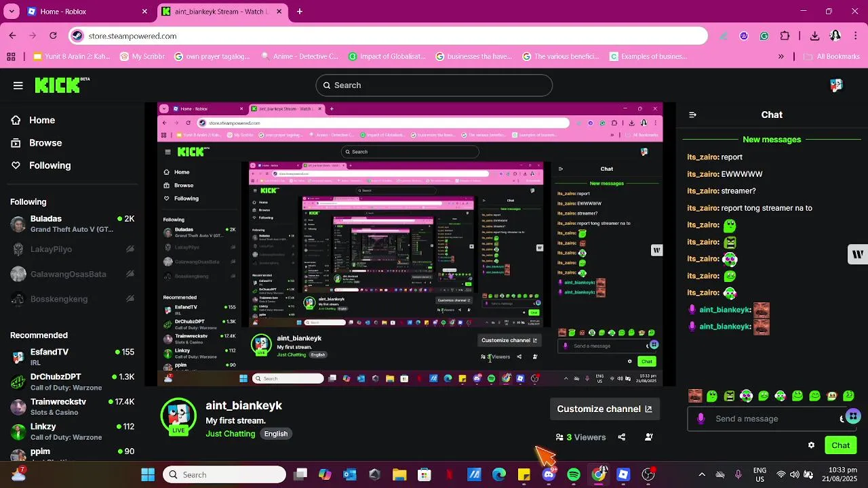
Task: Open the Grammarly extension icon
Action: click(x=764, y=36)
